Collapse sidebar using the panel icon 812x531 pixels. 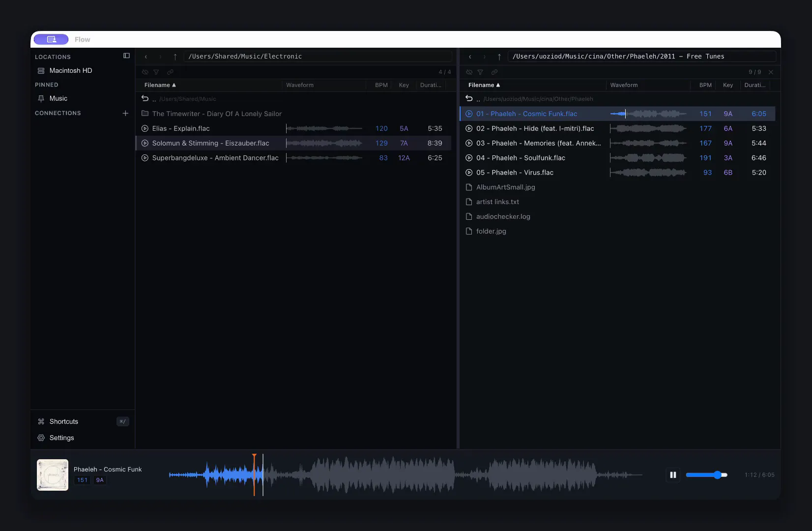(x=126, y=56)
